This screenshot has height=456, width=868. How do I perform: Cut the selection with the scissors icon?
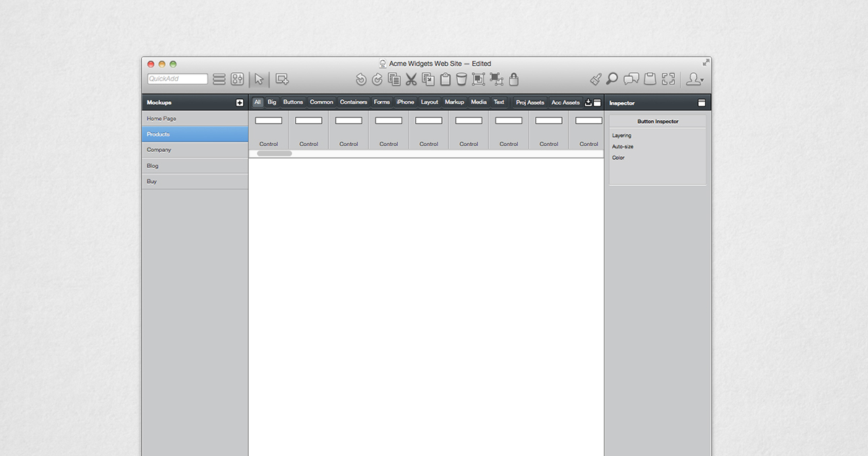point(411,80)
